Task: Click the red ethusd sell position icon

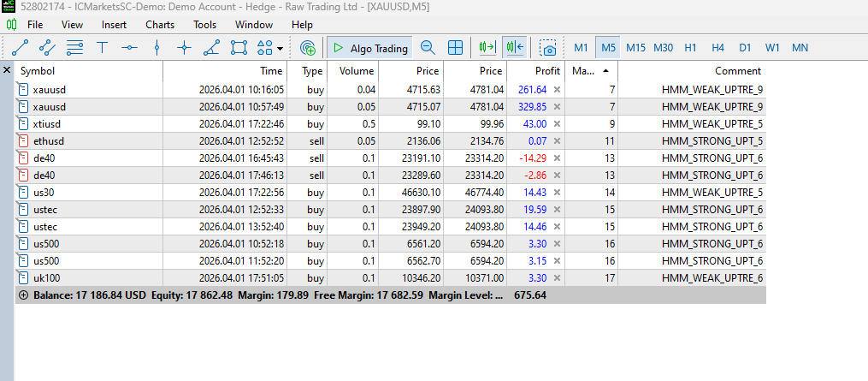Action: (23, 141)
